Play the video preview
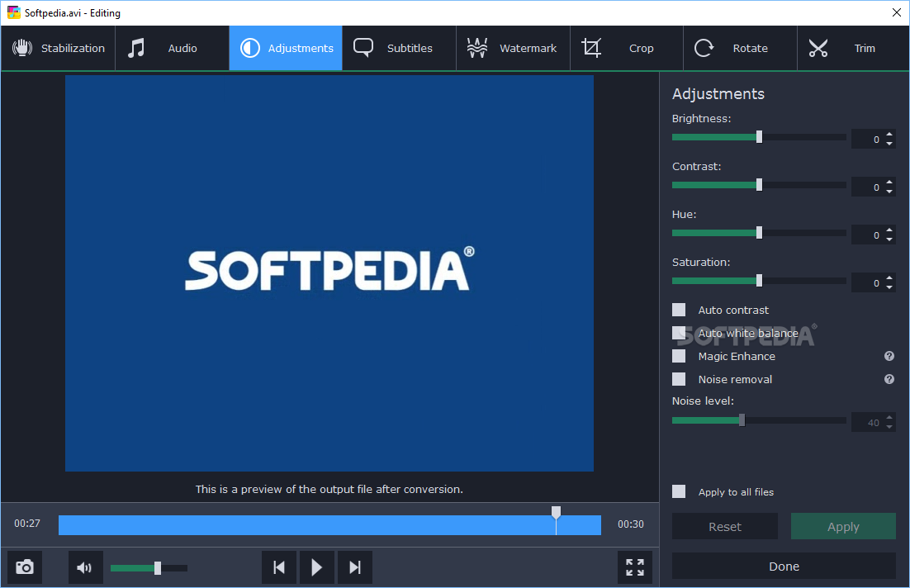This screenshot has width=910, height=588. tap(317, 567)
